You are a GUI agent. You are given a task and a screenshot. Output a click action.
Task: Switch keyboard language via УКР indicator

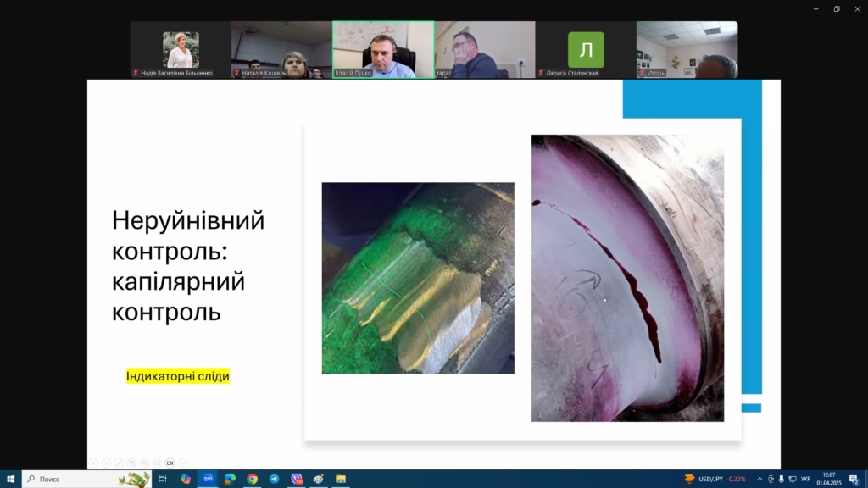pos(805,479)
